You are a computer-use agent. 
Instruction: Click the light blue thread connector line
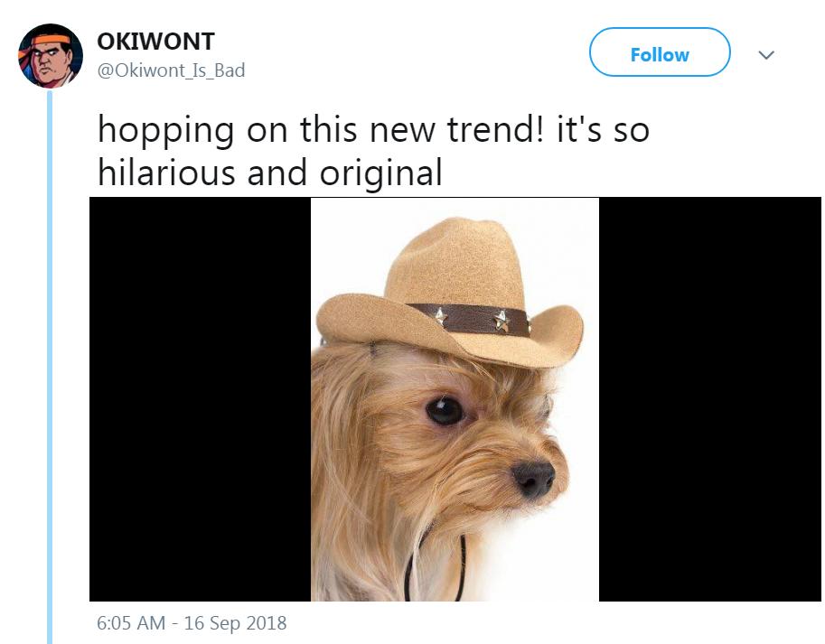point(50,367)
